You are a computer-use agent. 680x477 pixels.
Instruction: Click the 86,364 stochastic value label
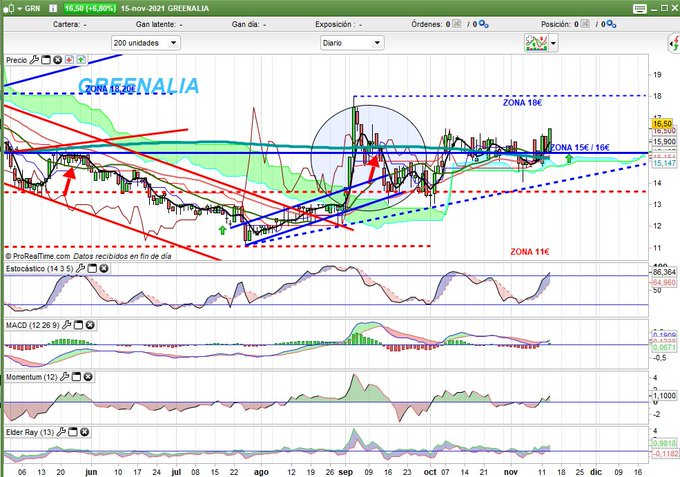point(664,272)
